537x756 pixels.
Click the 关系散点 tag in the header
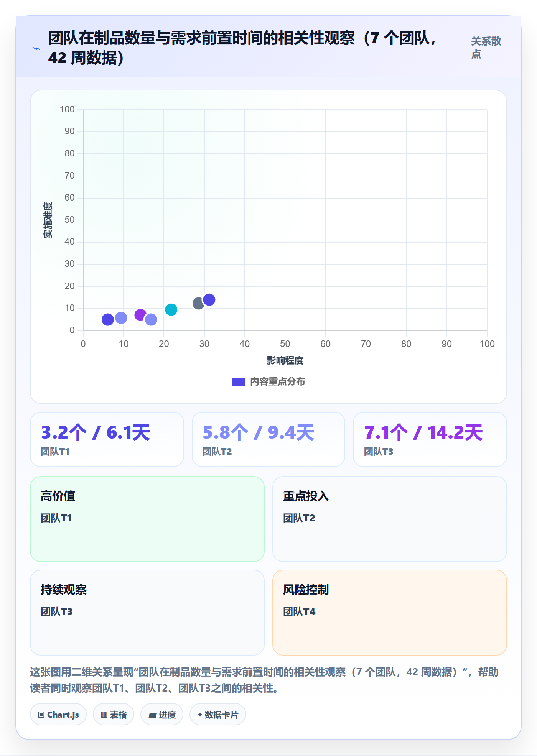486,48
